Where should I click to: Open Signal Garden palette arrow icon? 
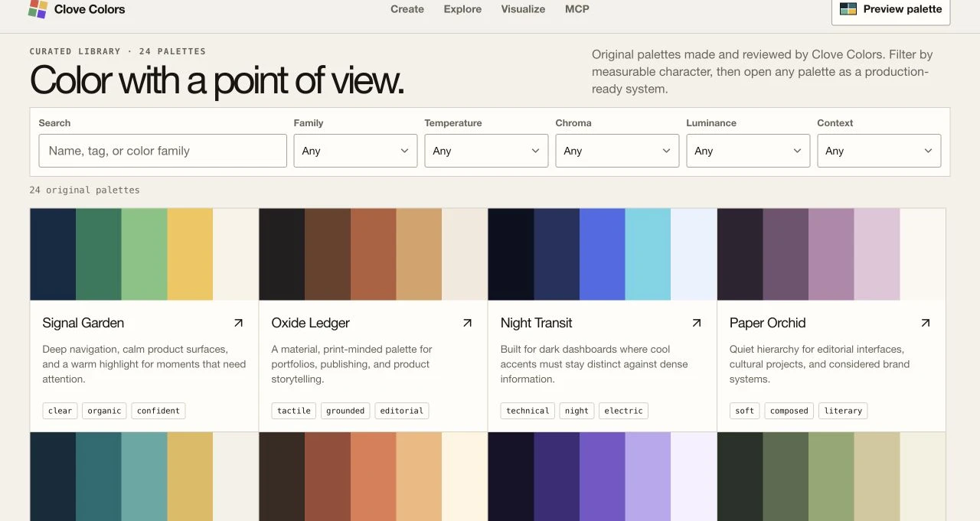238,323
